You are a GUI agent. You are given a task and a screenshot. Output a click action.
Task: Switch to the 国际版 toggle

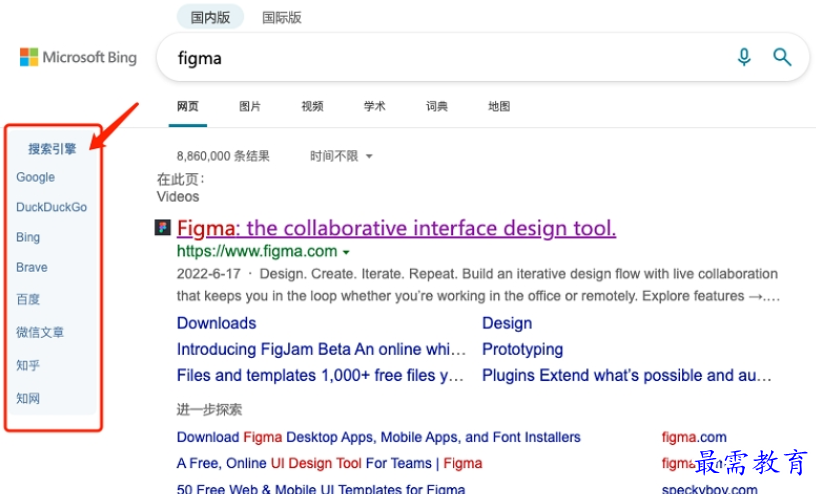(x=282, y=17)
